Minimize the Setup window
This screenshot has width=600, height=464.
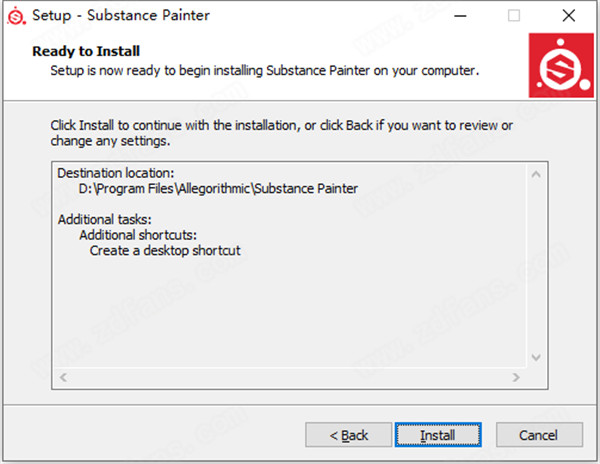[x=460, y=16]
